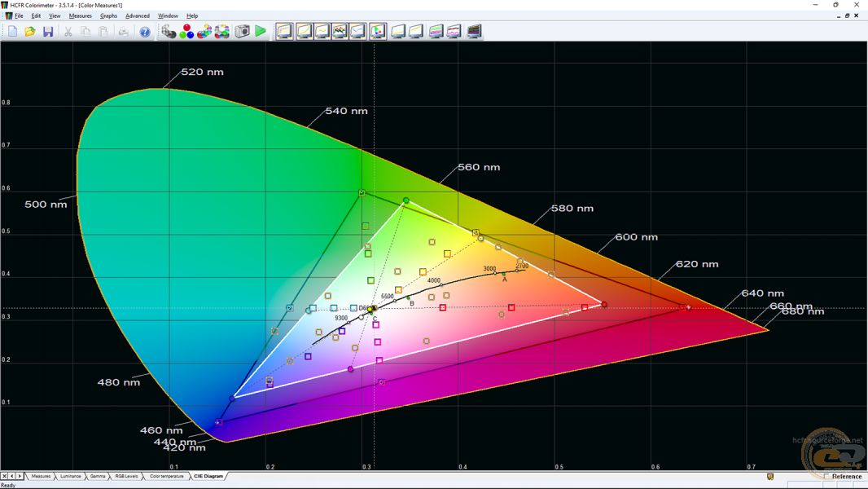Viewport: 868px width, 489px height.
Task: Open the Window menu
Action: pyautogui.click(x=168, y=16)
